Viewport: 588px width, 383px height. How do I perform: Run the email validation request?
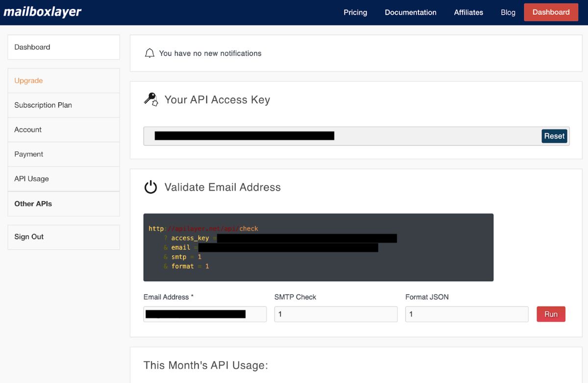pos(551,314)
